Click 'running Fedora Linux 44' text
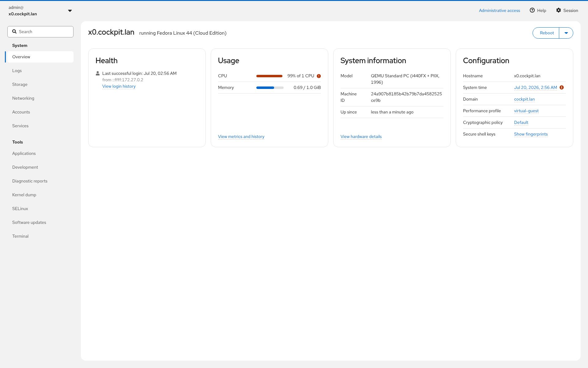Viewport: 588px width, 368px height. point(183,33)
